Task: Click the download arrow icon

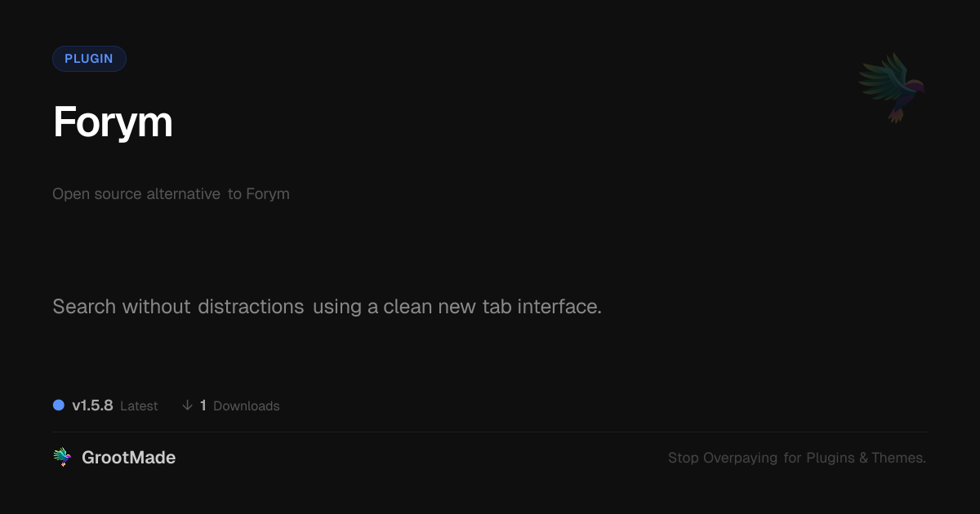Action: coord(188,405)
